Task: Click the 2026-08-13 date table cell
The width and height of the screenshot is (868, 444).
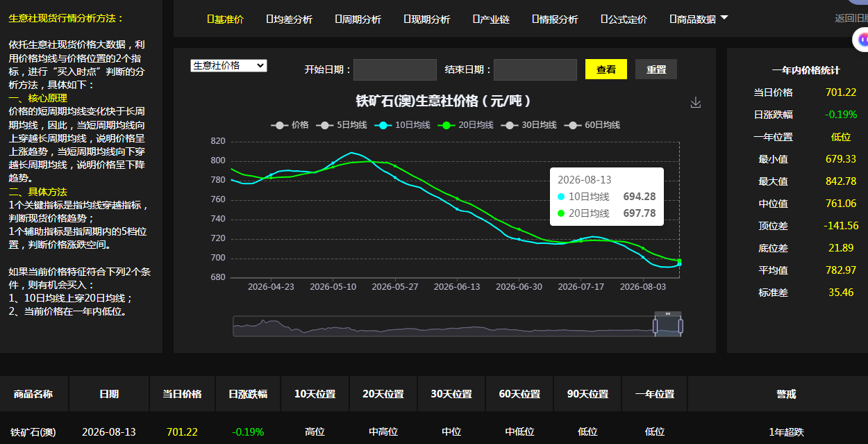Action: [x=109, y=432]
